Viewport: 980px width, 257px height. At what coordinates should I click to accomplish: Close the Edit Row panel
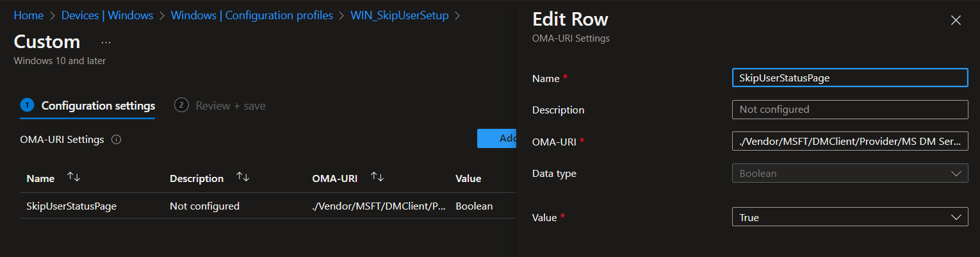pos(956,21)
